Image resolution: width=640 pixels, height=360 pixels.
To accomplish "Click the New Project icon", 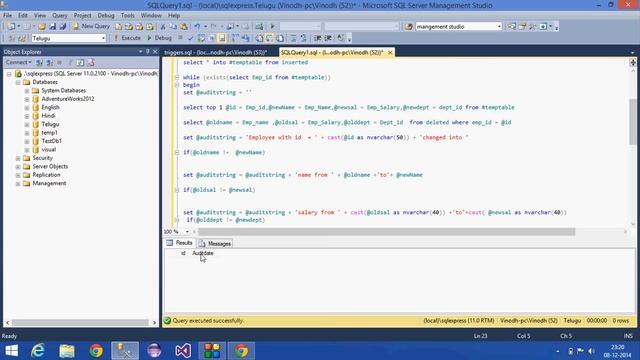I will 11,27.
